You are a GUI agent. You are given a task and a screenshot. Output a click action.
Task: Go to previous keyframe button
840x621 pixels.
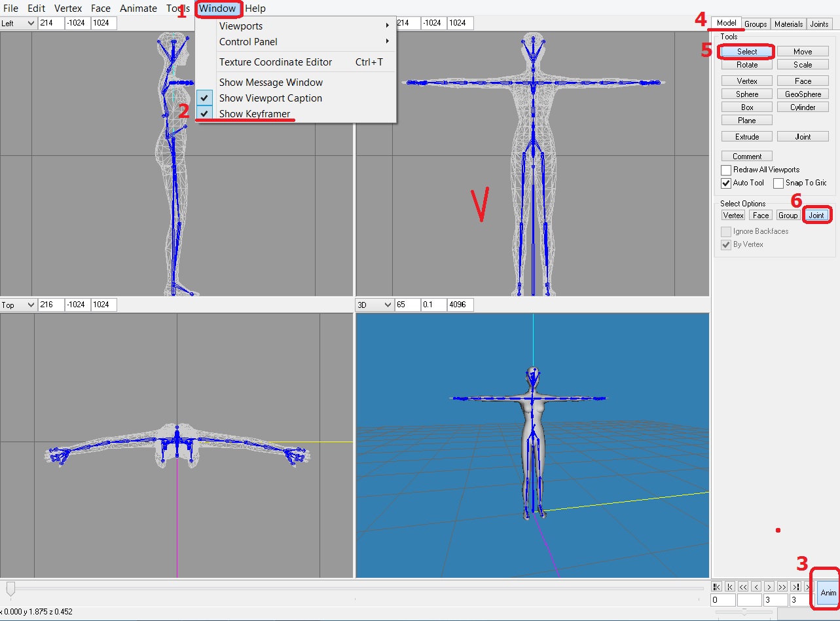click(730, 587)
